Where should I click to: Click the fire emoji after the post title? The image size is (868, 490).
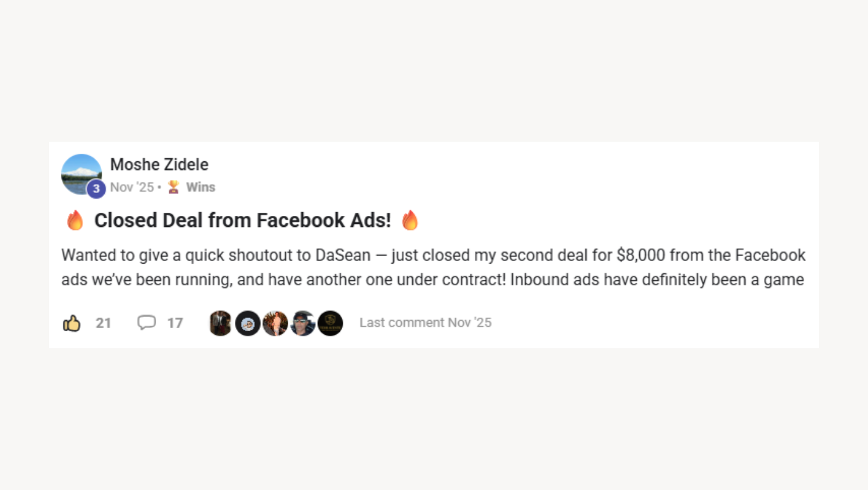[x=410, y=220]
